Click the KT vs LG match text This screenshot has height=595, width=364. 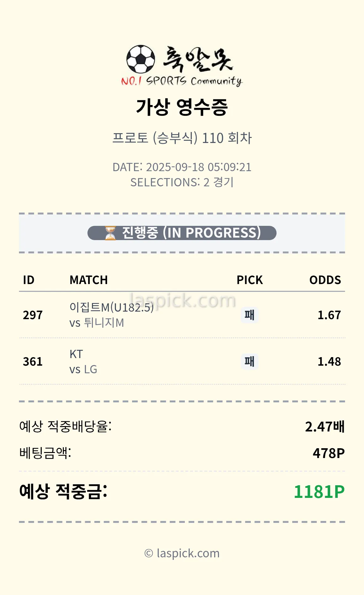pyautogui.click(x=83, y=362)
